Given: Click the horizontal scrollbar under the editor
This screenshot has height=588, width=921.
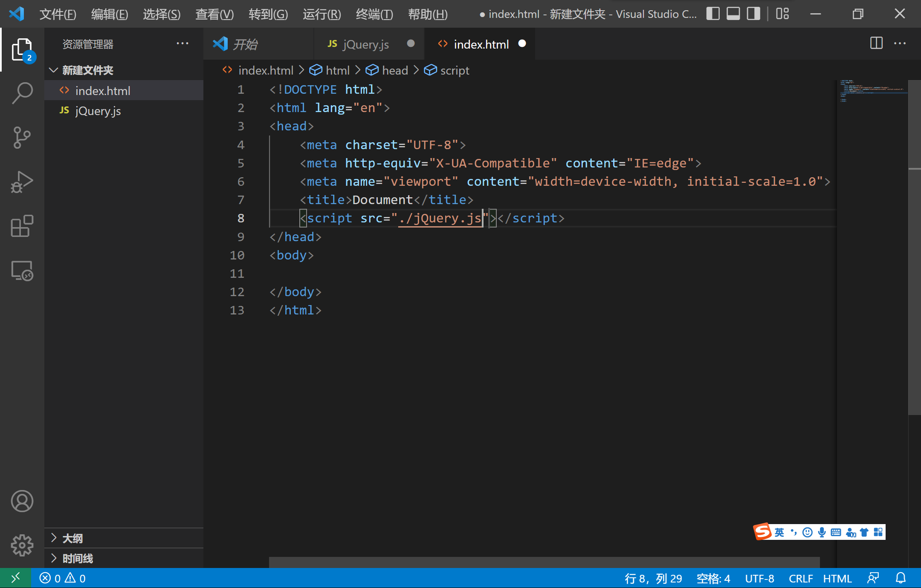Looking at the screenshot, I should [x=544, y=562].
